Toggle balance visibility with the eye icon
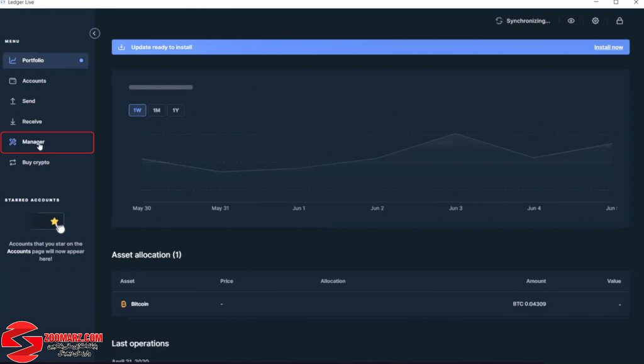This screenshot has width=644, height=364. (x=571, y=21)
